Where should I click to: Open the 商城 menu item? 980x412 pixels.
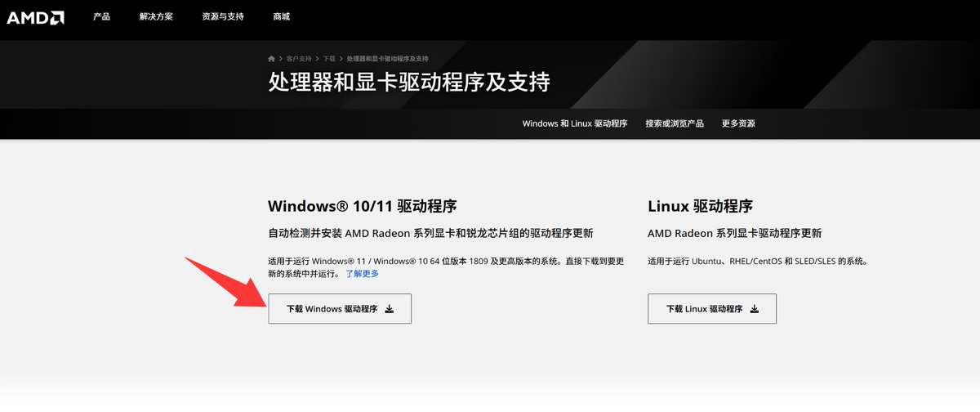click(281, 17)
